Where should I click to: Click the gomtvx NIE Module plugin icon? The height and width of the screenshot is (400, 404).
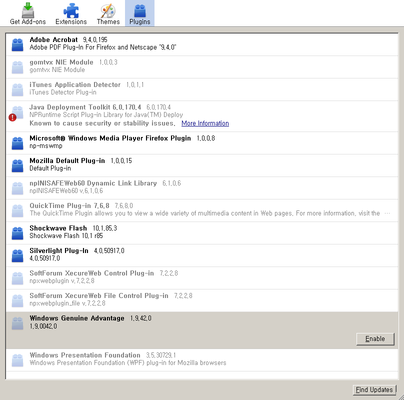point(17,67)
